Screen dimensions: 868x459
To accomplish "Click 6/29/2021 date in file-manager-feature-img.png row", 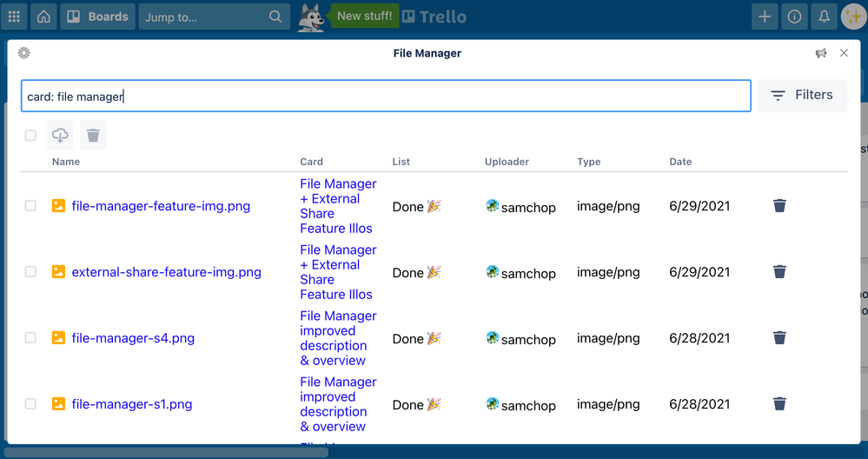I will coord(699,206).
